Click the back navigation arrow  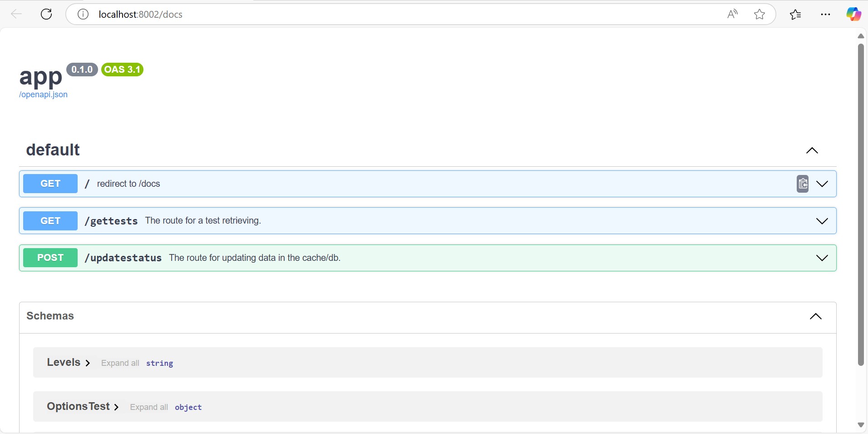click(16, 15)
